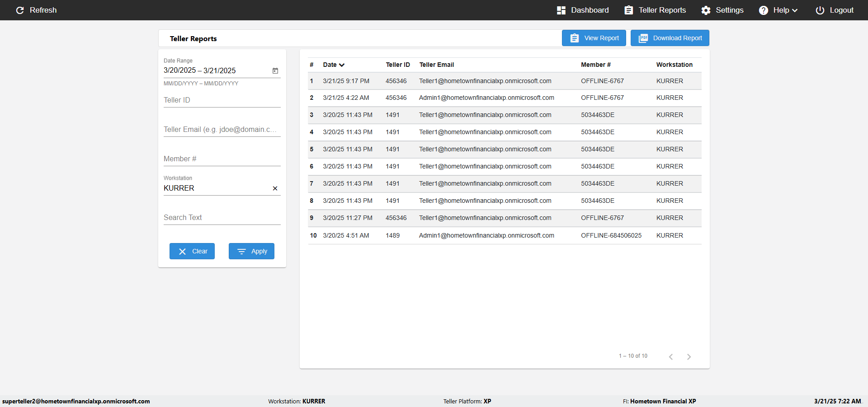Sort by Member # column header

click(x=595, y=65)
